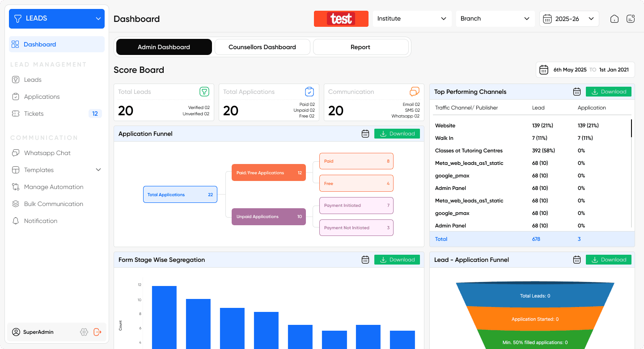
Task: Open Whatsapp Chat in sidebar
Action: [57, 153]
